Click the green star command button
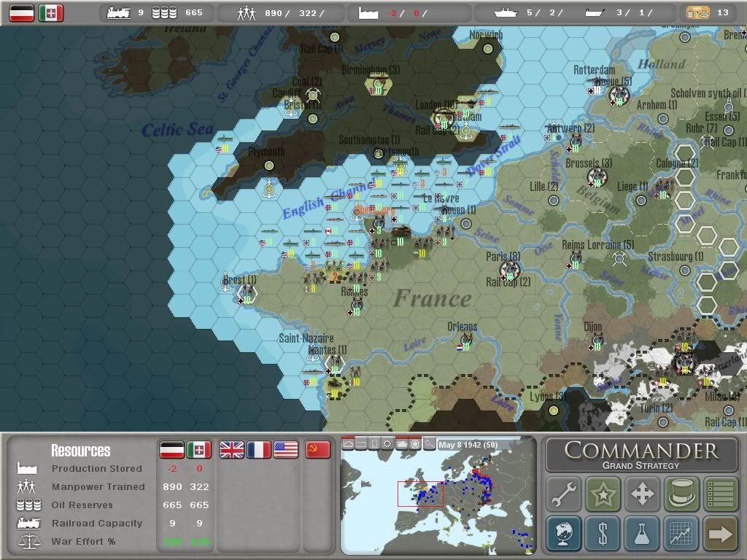The image size is (747, 560). [603, 494]
